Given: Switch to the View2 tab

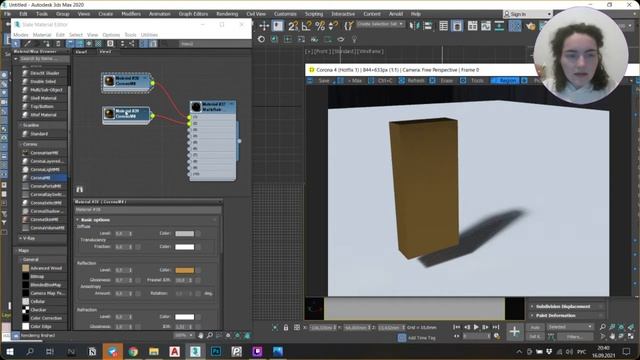Looking at the screenshot, I should [105, 52].
